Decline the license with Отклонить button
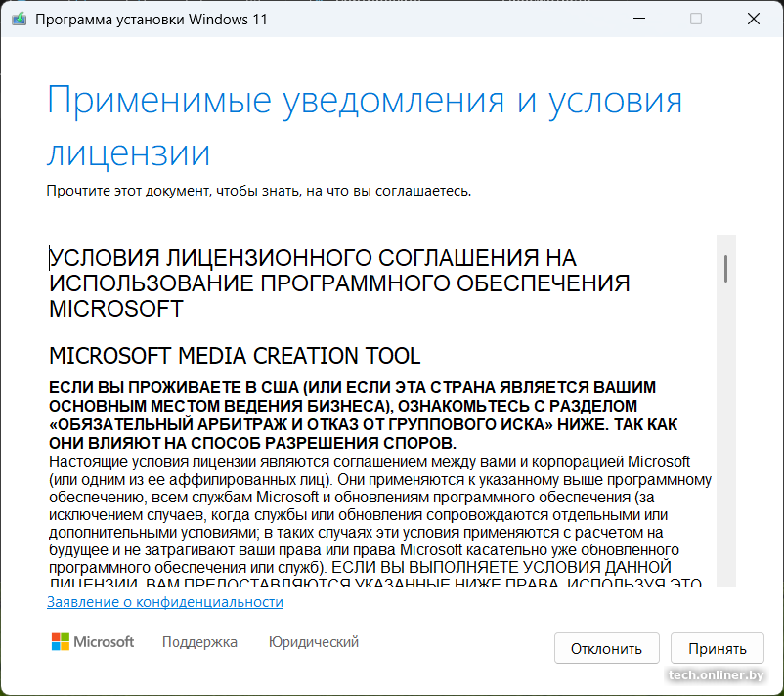The width and height of the screenshot is (784, 696). coord(606,648)
